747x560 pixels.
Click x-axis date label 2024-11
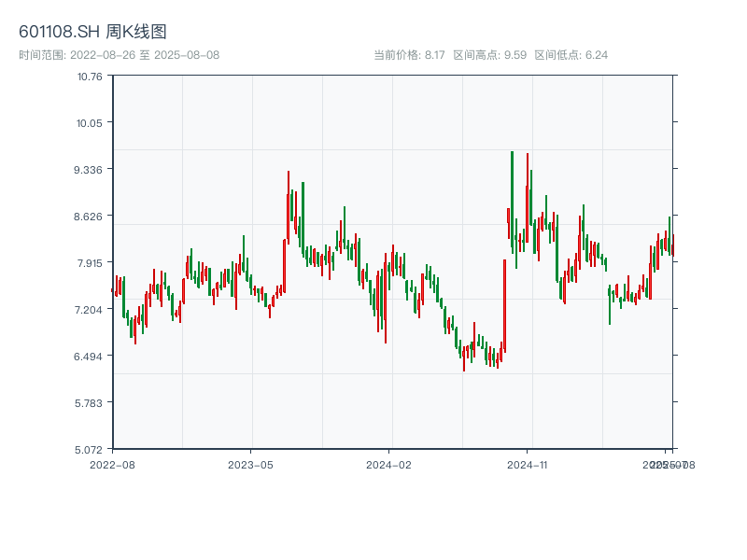coord(527,465)
